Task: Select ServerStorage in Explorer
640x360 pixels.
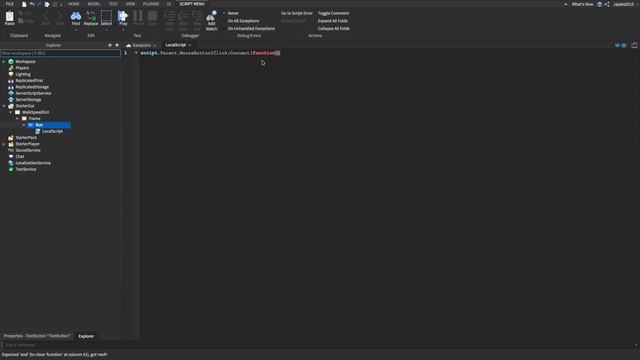Action: (x=28, y=100)
